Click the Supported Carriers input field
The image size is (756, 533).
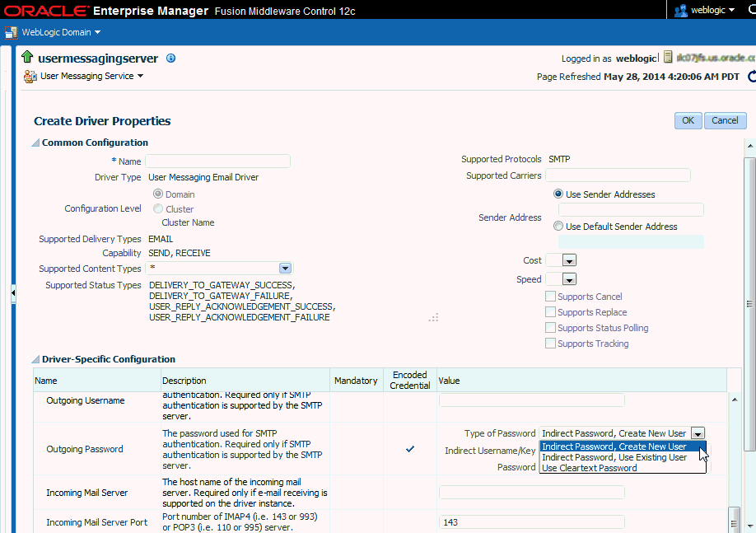618,175
